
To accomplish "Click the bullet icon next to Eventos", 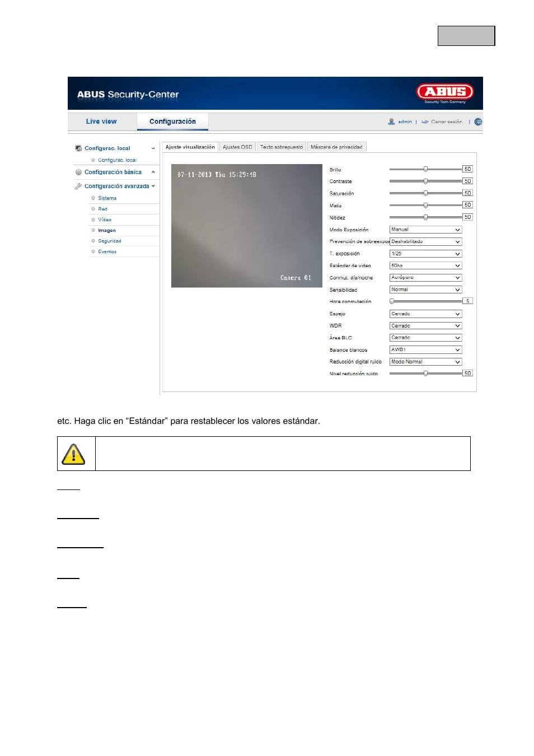I will point(93,252).
